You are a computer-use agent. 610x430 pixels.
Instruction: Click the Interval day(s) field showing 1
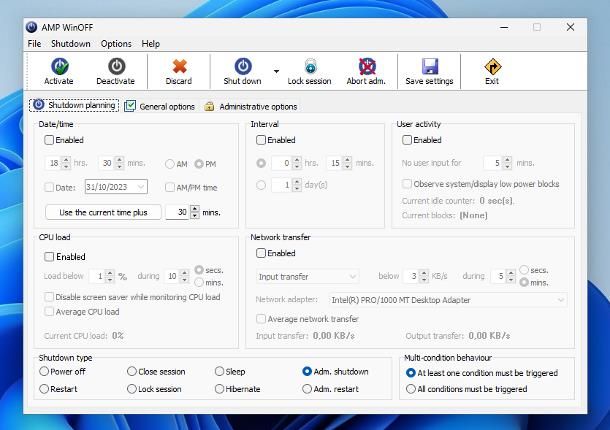[x=282, y=185]
